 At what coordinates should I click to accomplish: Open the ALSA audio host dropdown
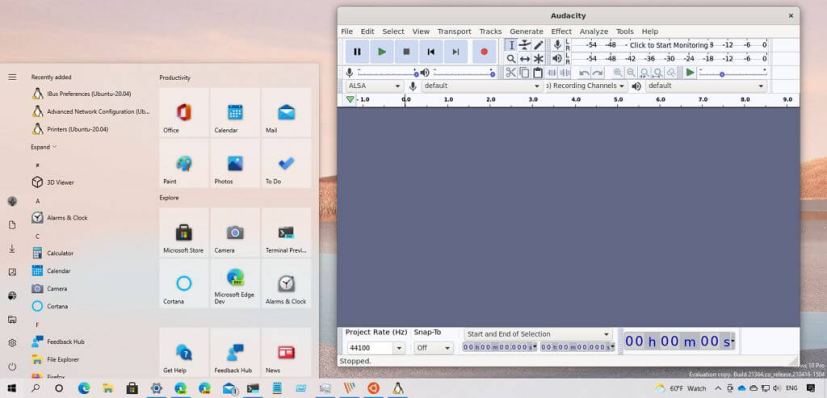click(374, 86)
